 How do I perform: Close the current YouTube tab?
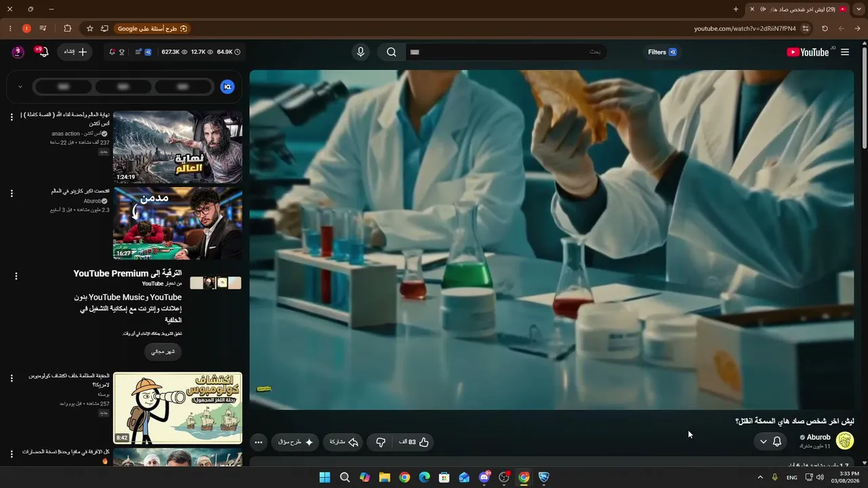pyautogui.click(x=751, y=9)
